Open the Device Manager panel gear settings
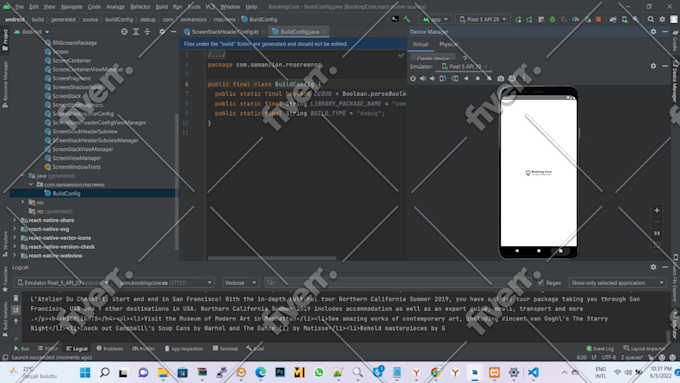Image resolution: width=680 pixels, height=383 pixels. (x=653, y=32)
